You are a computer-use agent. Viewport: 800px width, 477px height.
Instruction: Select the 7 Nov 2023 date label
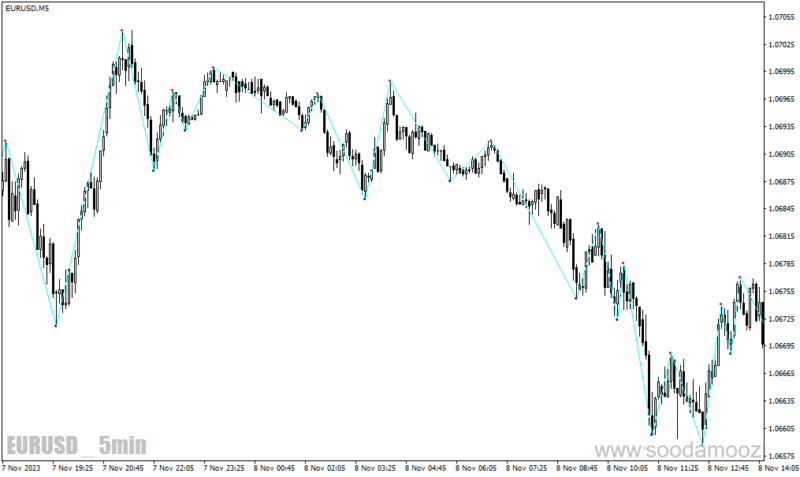[21, 468]
